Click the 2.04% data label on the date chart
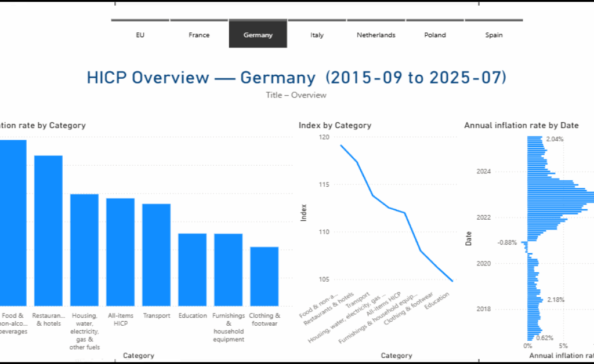 point(554,139)
